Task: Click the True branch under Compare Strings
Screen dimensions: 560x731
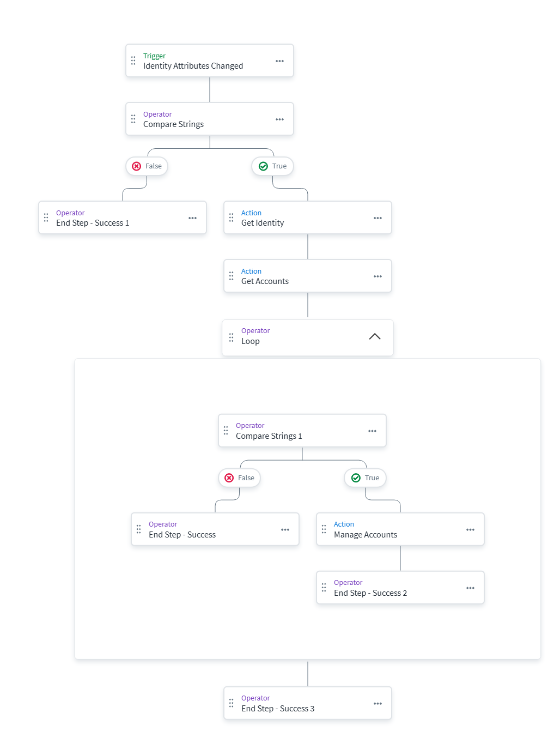Action: [x=272, y=166]
